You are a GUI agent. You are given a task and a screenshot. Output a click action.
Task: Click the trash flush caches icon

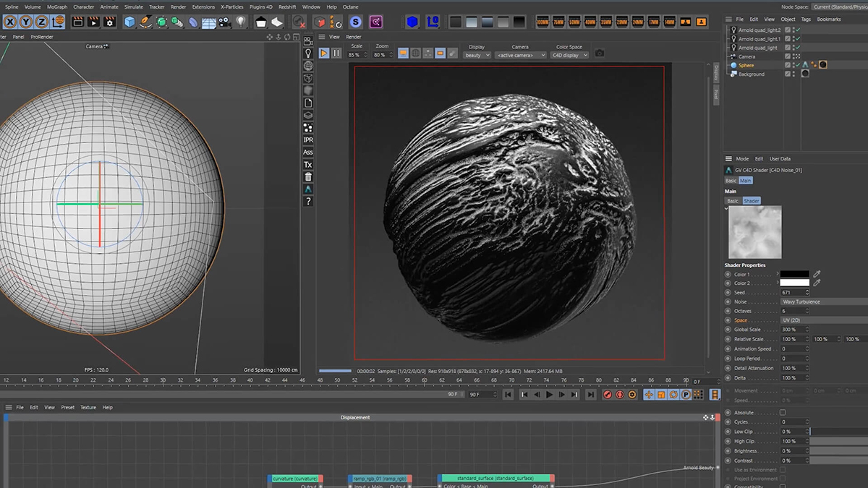[x=308, y=176]
